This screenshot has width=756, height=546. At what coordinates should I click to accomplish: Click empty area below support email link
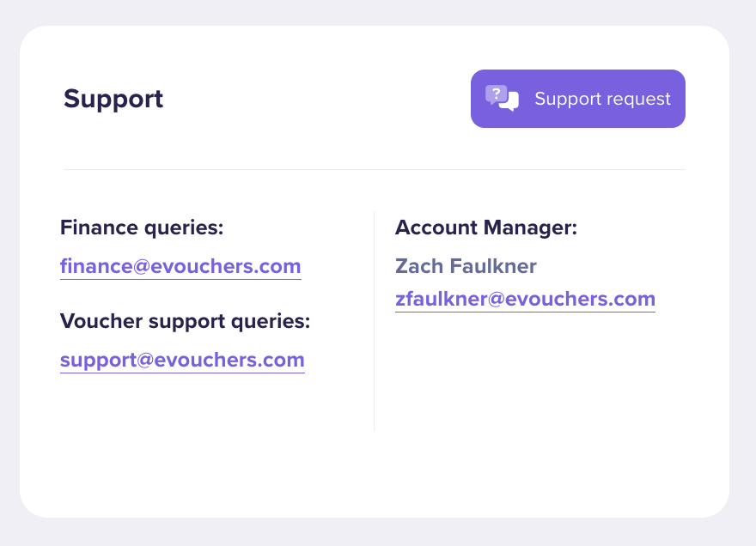click(192, 409)
